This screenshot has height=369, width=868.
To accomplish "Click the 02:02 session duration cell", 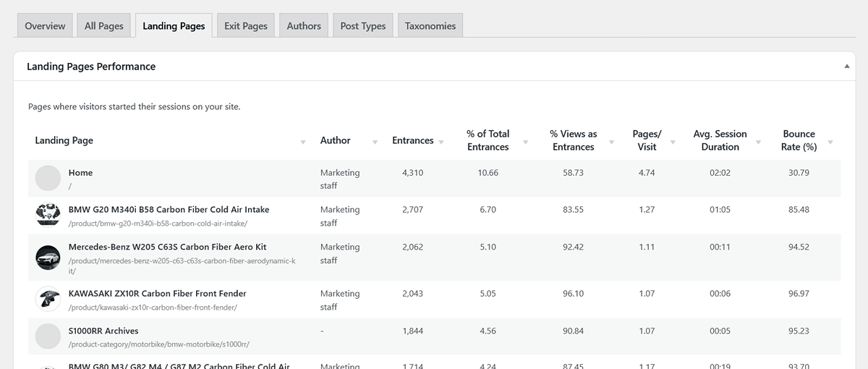I will click(x=720, y=173).
